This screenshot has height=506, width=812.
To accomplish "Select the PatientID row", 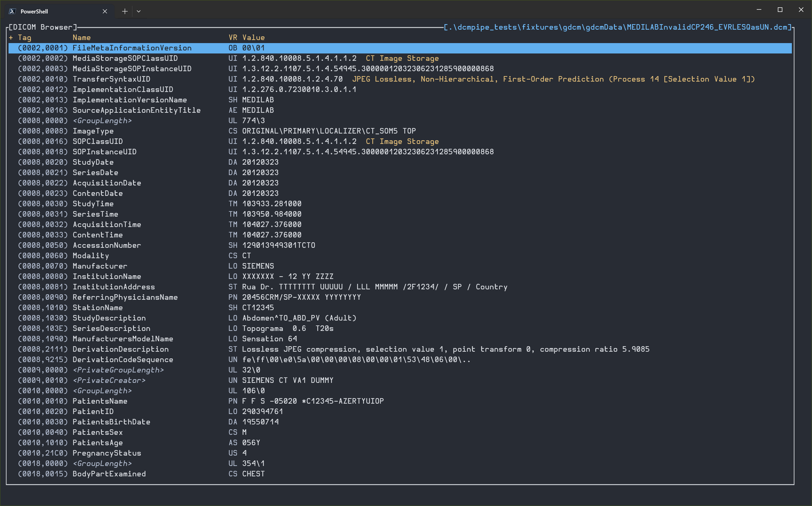I will [x=400, y=411].
